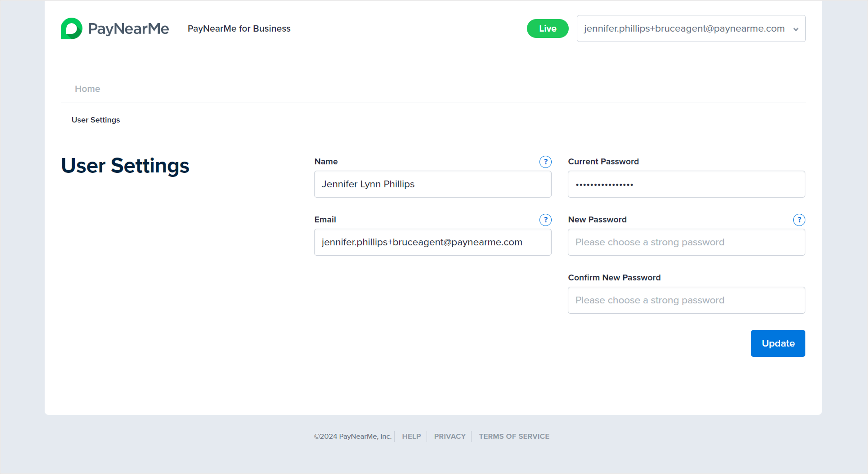The height and width of the screenshot is (474, 868).
Task: Click the help icon beside Email
Action: coord(545,220)
